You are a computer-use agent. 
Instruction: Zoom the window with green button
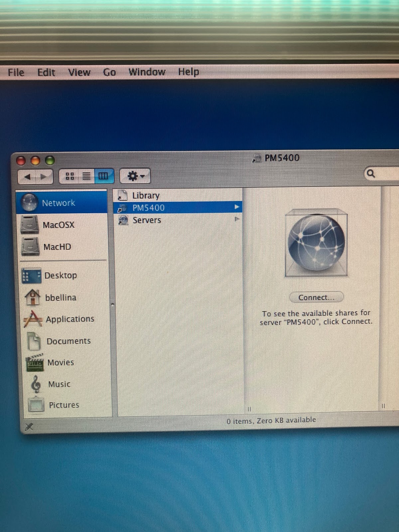[50, 161]
